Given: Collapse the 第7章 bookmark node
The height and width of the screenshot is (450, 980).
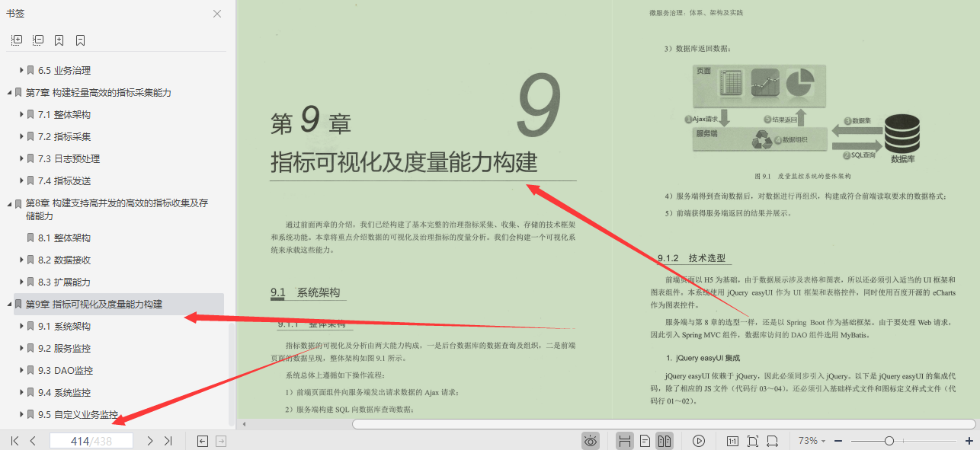Looking at the screenshot, I should click(10, 92).
